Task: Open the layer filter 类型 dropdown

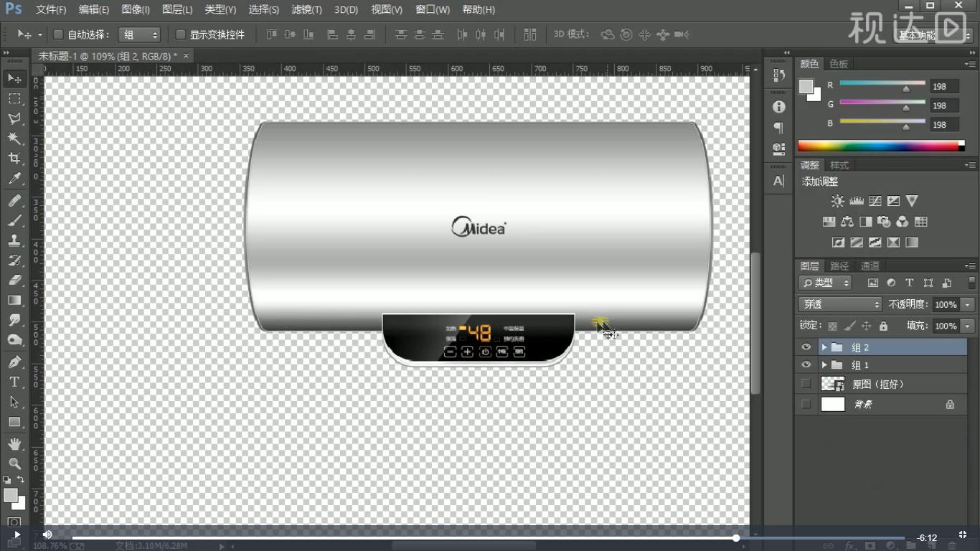Action: 825,283
